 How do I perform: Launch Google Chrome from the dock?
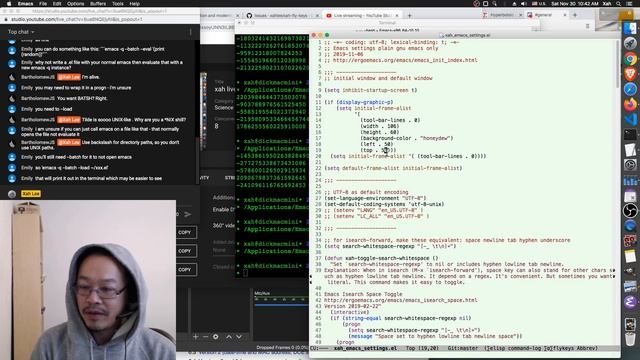(x=630, y=59)
